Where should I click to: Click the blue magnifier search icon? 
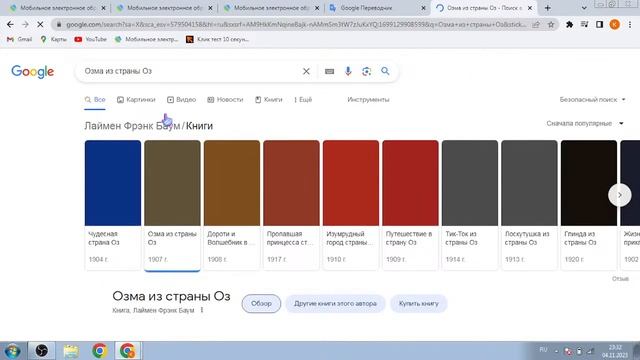click(x=385, y=71)
